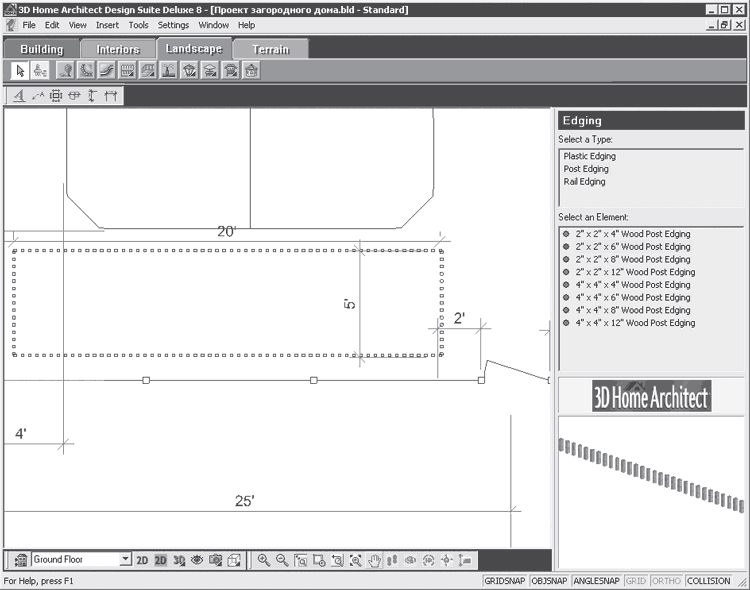Toggle ANGLESNAP in the status bar
750x590 pixels.
pyautogui.click(x=596, y=580)
